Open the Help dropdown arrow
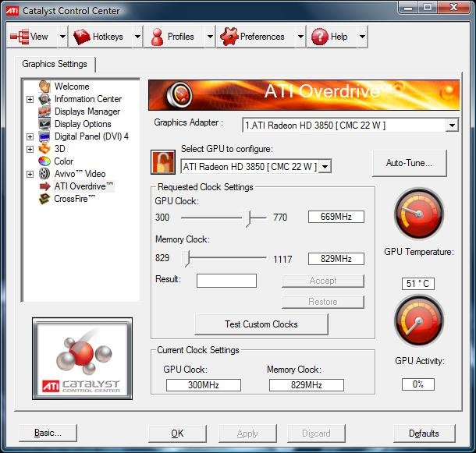Screen dimensions: 476x453 click(362, 37)
